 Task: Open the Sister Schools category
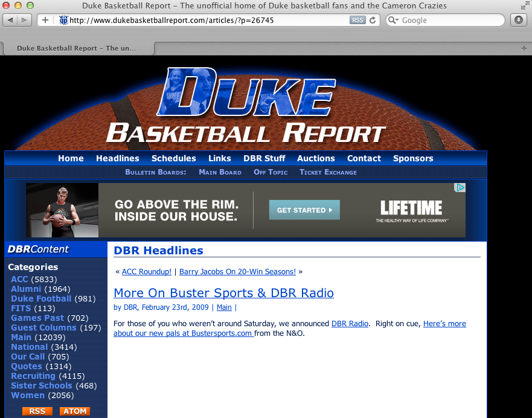click(42, 386)
